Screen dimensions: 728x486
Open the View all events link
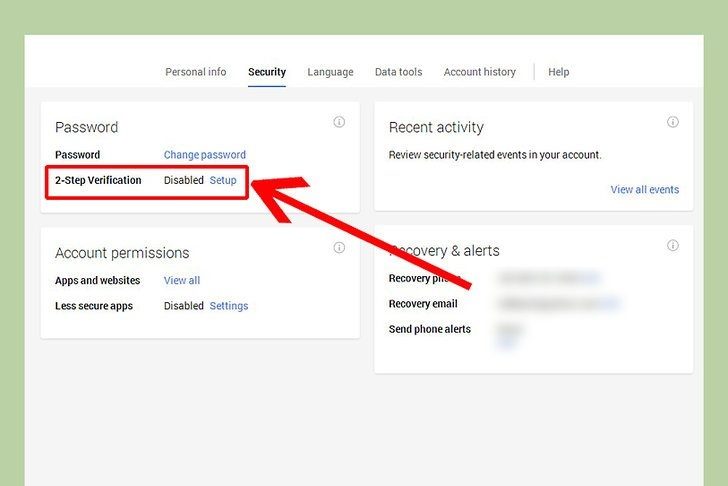(x=644, y=190)
